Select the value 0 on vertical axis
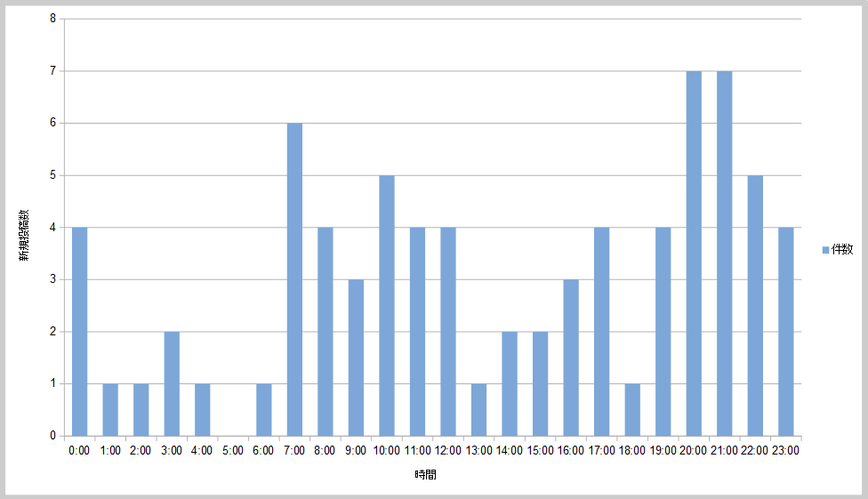 [x=52, y=436]
